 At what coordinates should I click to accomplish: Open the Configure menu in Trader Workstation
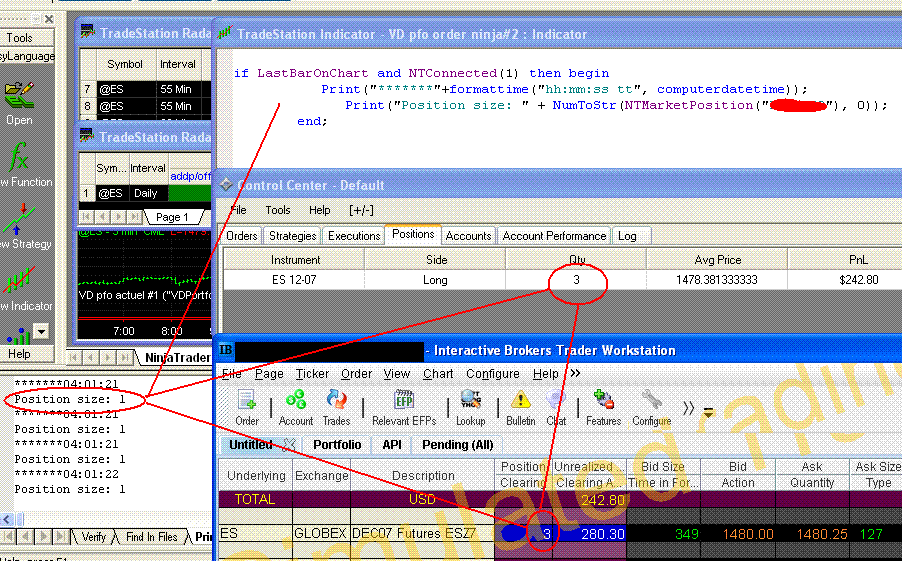pos(492,374)
